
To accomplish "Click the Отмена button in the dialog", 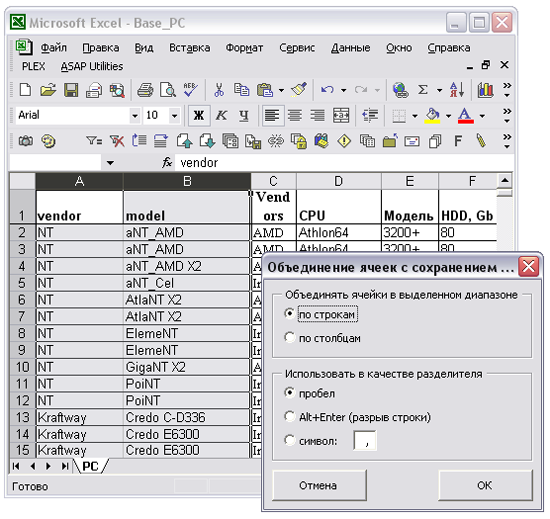I will pos(319,485).
